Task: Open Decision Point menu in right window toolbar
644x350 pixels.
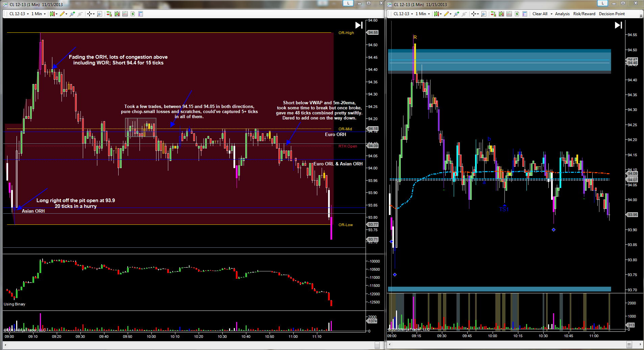Action: [612, 14]
